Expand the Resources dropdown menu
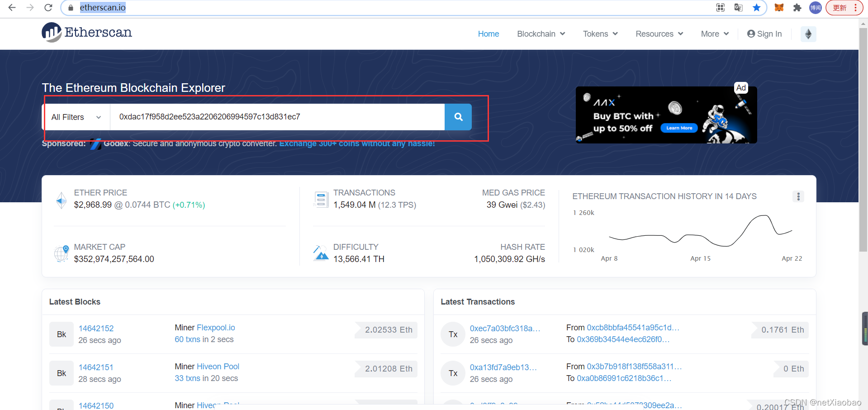Viewport: 868px width, 410px height. pyautogui.click(x=659, y=34)
